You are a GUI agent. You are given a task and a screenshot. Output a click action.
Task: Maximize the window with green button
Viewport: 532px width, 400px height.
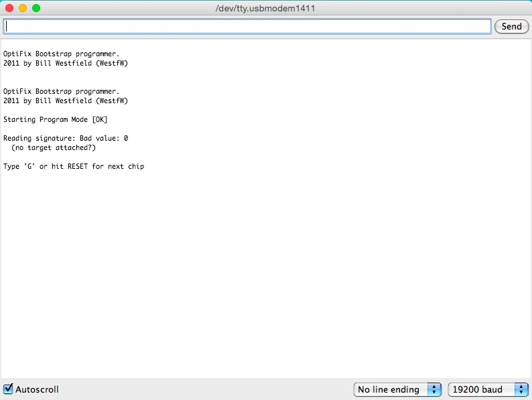tap(36, 8)
